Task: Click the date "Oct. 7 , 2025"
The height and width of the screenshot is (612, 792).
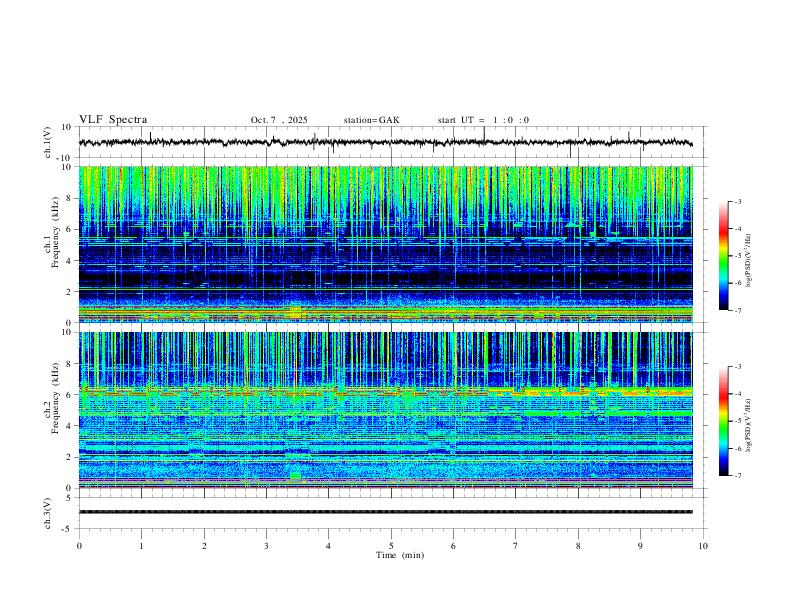Action: tap(279, 120)
